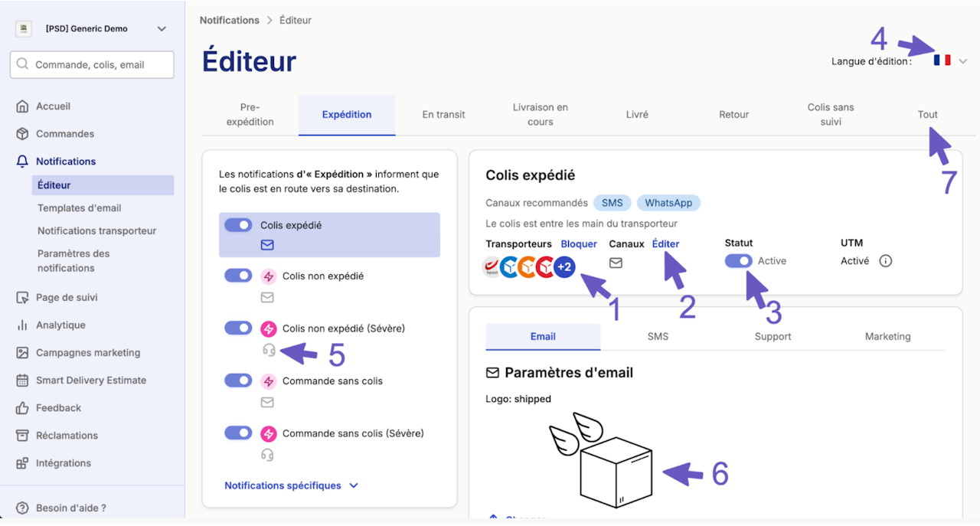Image resolution: width=980 pixels, height=526 pixels.
Task: Click the Smart Delivery Estimate calendar icon
Action: (22, 381)
